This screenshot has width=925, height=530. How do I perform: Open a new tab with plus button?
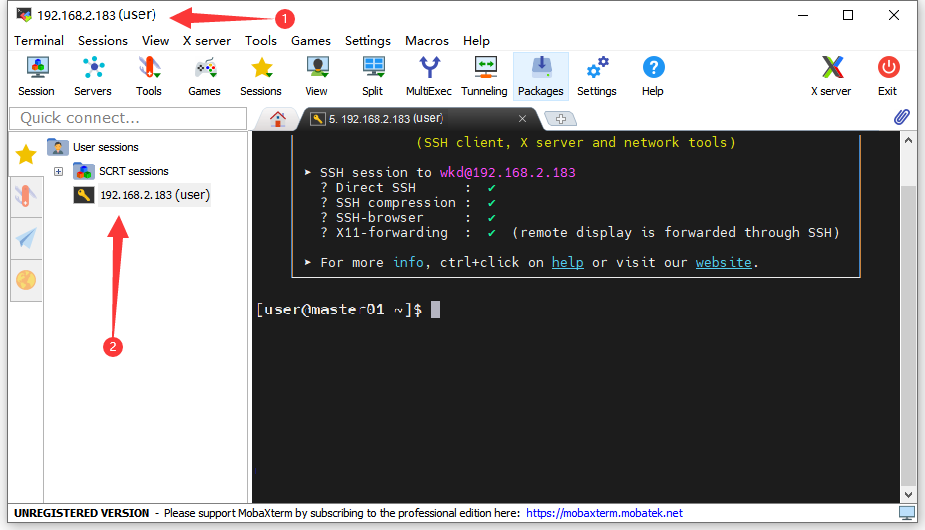(x=560, y=119)
